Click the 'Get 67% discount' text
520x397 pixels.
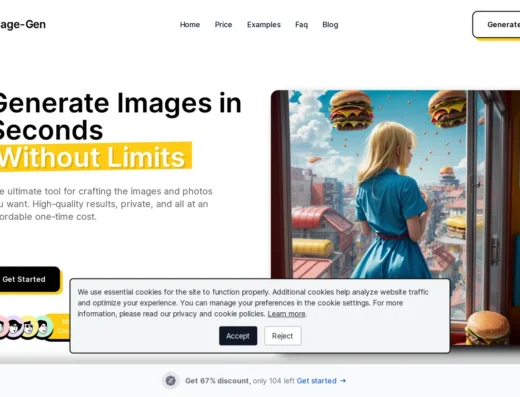click(x=217, y=381)
